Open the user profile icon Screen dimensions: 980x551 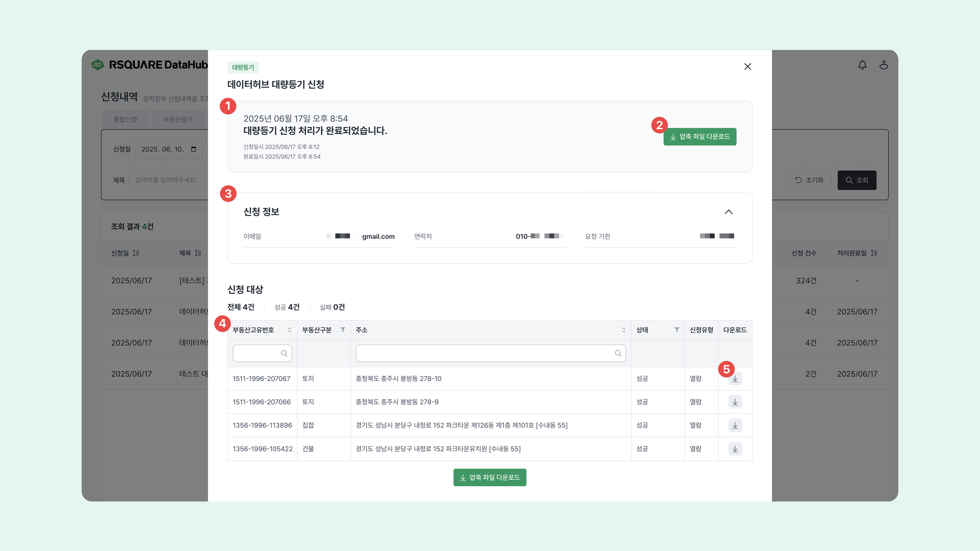pos(884,65)
